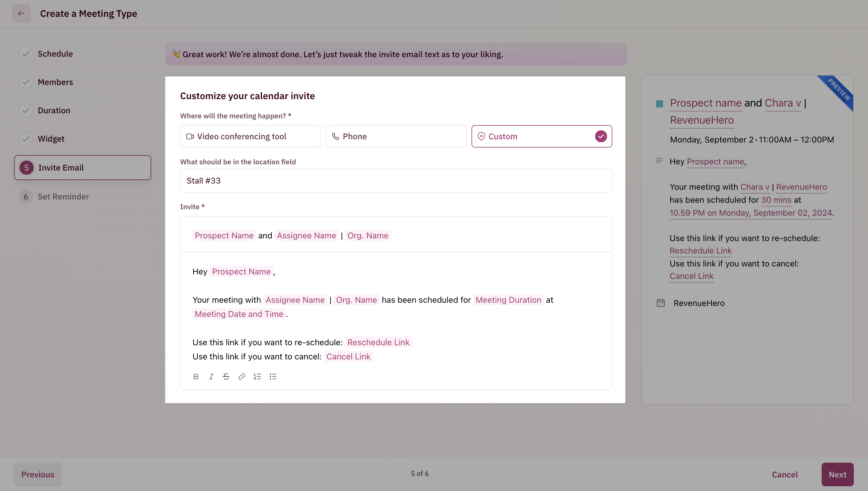Click the Previous button
The image size is (868, 491).
pyautogui.click(x=38, y=474)
